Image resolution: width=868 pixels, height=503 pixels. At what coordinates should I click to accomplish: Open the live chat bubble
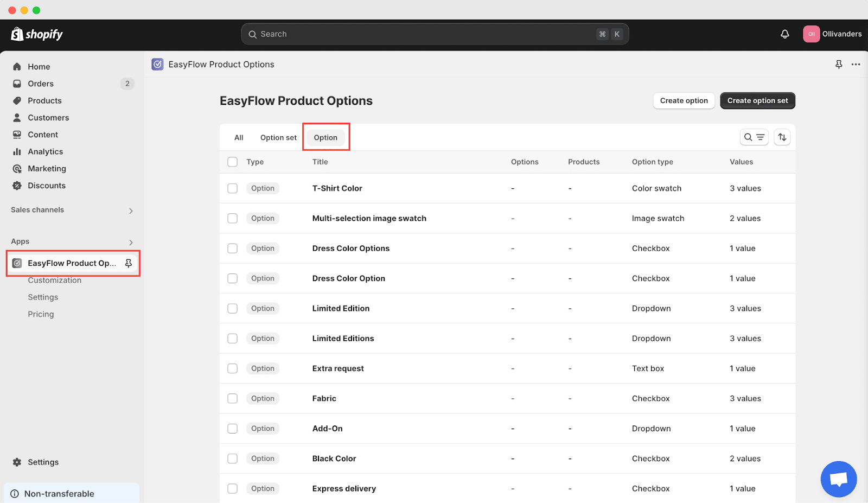tap(839, 479)
